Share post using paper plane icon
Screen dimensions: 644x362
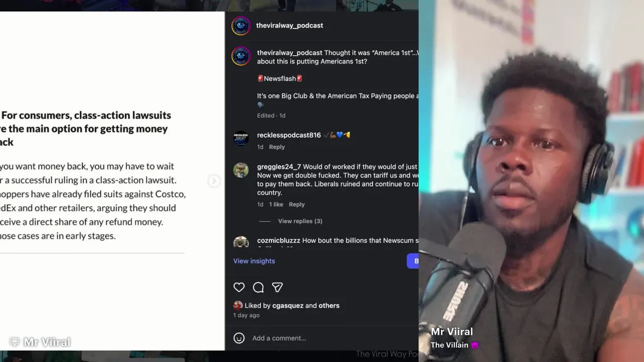pos(277,287)
